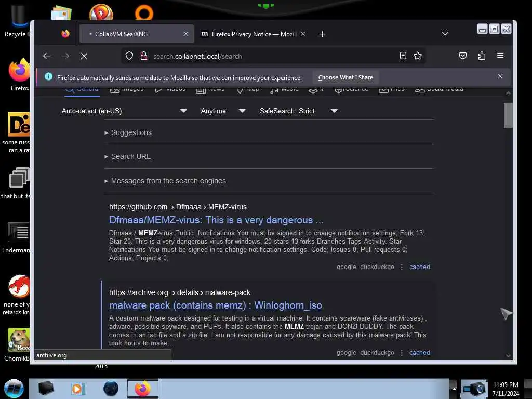Click the scrollbar down arrow

click(508, 355)
